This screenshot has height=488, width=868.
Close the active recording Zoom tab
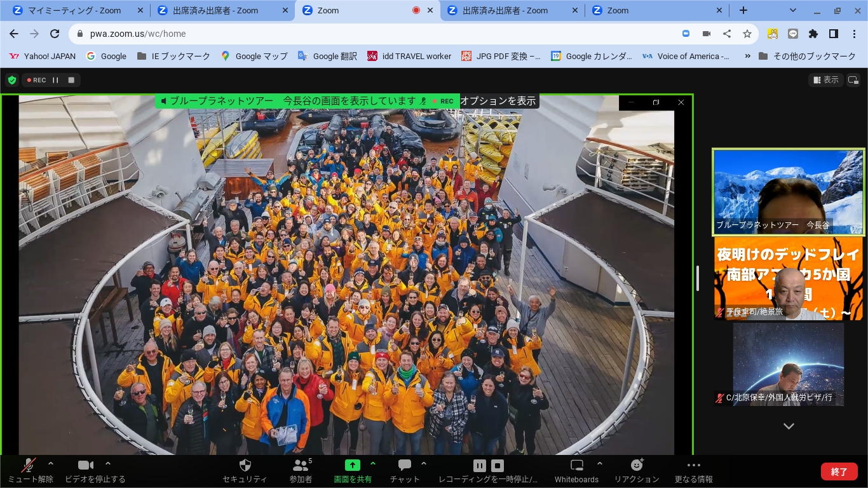pyautogui.click(x=430, y=10)
